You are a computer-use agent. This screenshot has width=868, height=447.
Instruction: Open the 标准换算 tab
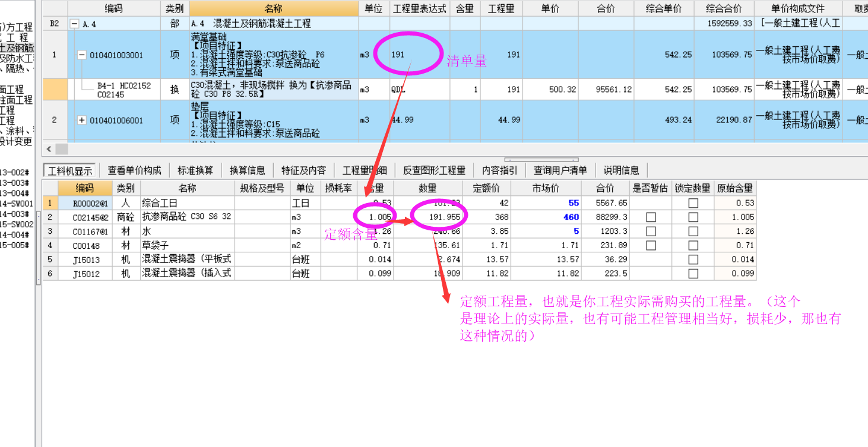coord(195,170)
